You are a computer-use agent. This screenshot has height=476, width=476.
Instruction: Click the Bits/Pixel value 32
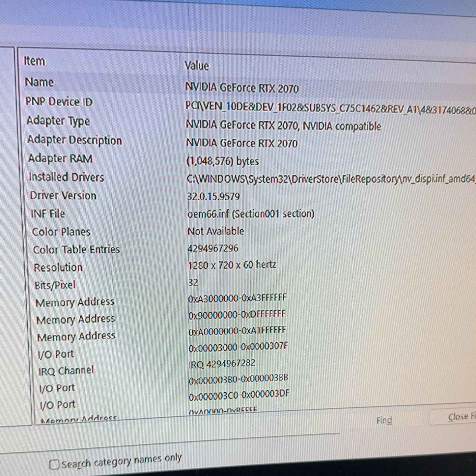(193, 282)
